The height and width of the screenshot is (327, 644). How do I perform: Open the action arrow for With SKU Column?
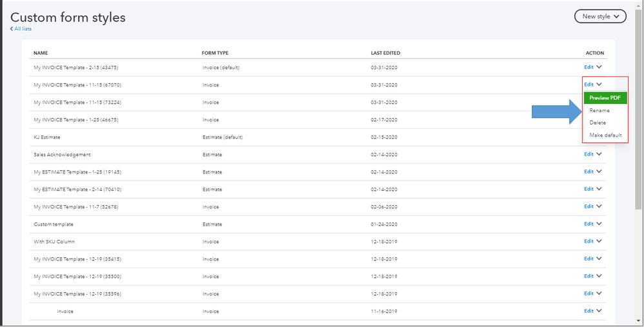[x=600, y=241]
